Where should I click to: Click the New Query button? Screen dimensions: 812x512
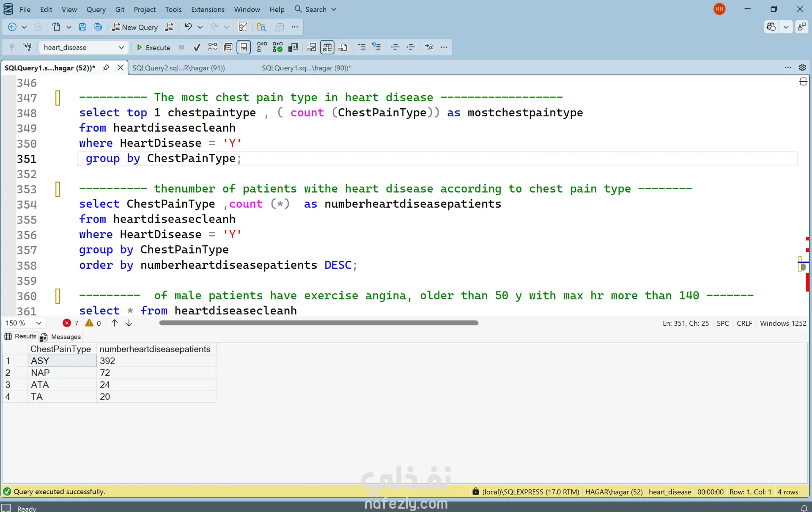(135, 27)
